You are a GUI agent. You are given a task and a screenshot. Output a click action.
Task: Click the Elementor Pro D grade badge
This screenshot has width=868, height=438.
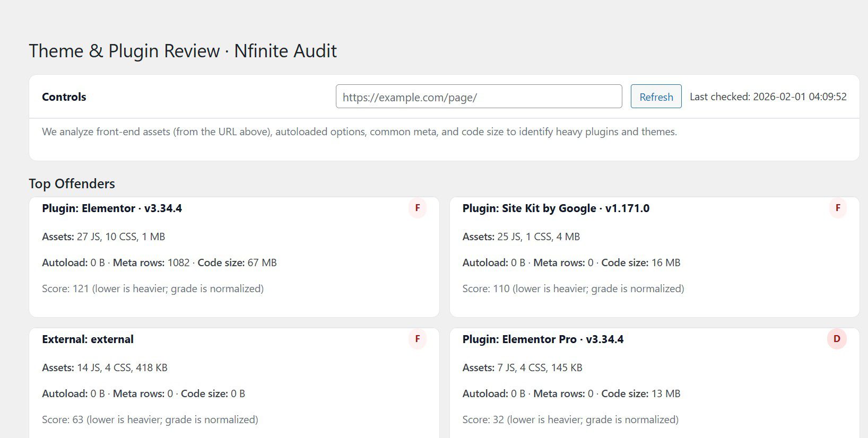click(x=837, y=339)
